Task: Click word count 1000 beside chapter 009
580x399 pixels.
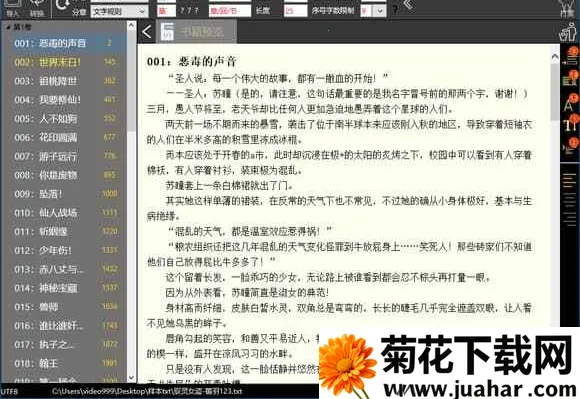Action: (x=110, y=194)
